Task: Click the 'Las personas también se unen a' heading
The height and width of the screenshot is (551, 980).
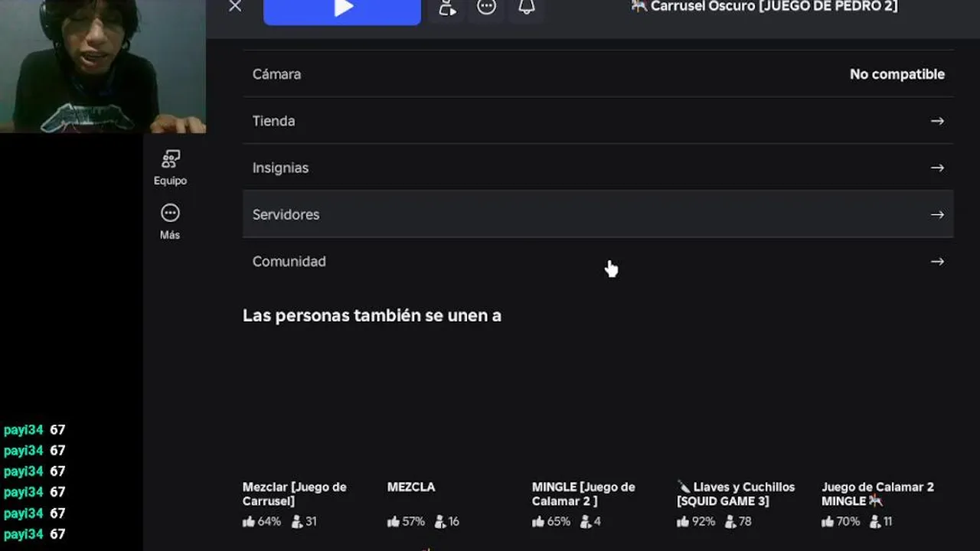Action: pos(372,315)
